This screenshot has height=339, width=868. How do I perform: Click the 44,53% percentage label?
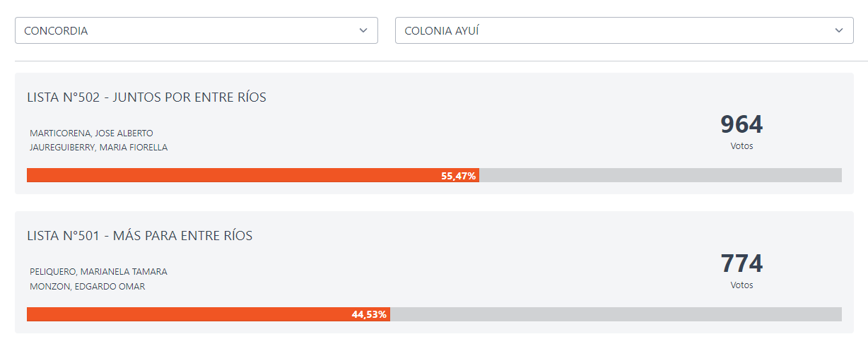[369, 314]
